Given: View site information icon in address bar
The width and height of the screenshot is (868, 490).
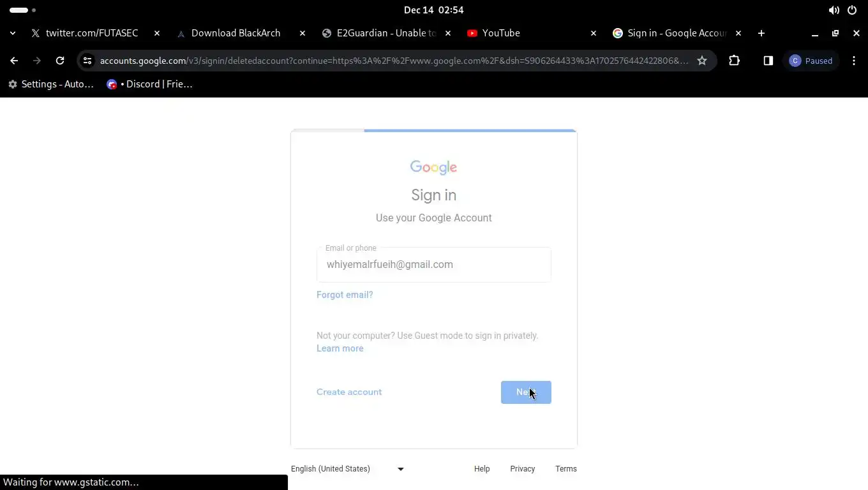Looking at the screenshot, I should click(87, 61).
